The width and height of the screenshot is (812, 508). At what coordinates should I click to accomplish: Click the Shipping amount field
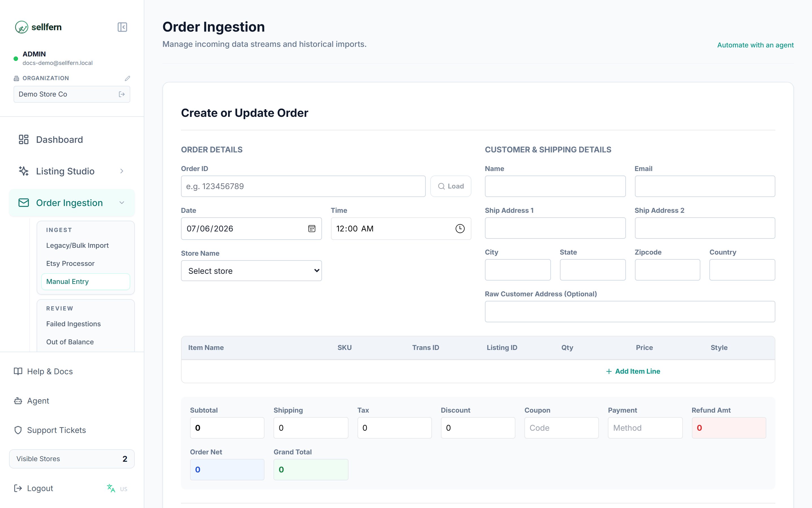311,428
